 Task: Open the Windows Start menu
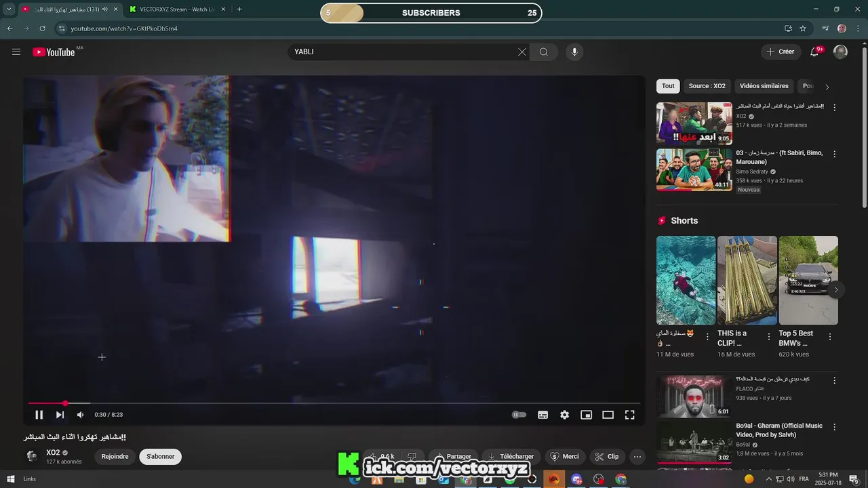[10, 479]
